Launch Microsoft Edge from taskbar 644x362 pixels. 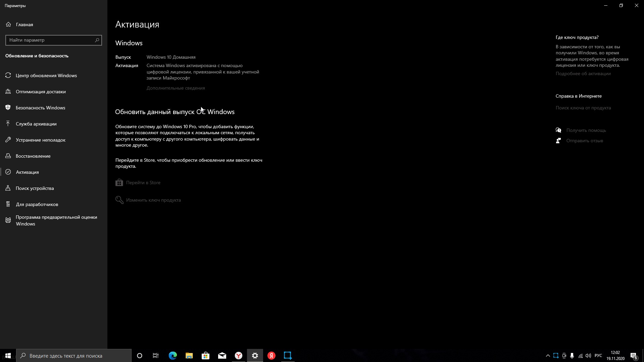172,356
